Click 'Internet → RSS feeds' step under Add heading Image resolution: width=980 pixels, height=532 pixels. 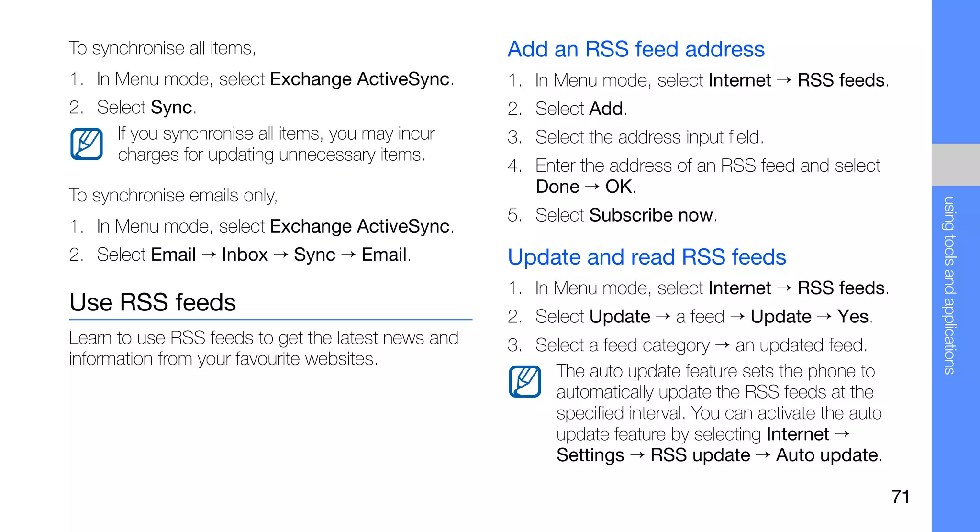[698, 80]
